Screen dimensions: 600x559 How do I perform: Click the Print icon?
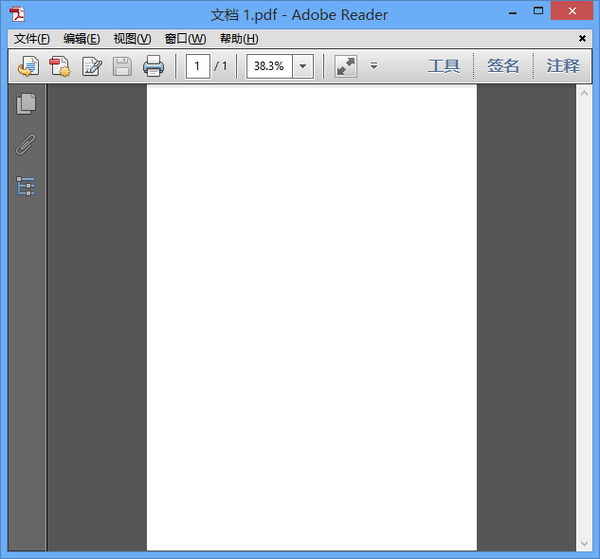pos(153,66)
